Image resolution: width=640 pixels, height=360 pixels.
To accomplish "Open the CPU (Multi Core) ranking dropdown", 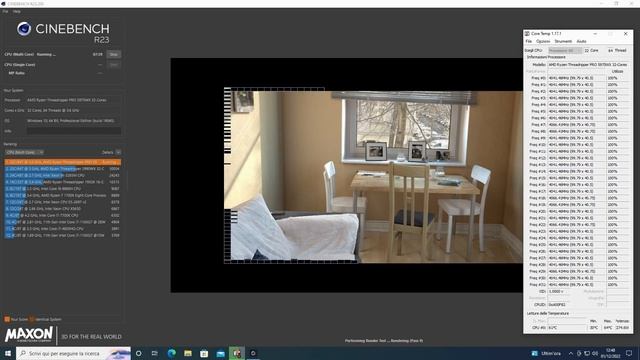I will click(x=24, y=152).
